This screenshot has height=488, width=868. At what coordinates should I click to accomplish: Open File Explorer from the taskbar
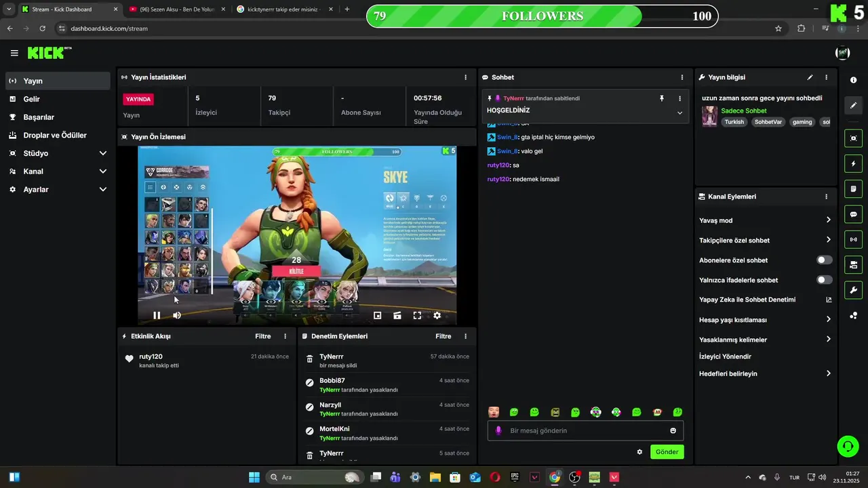coord(435,477)
